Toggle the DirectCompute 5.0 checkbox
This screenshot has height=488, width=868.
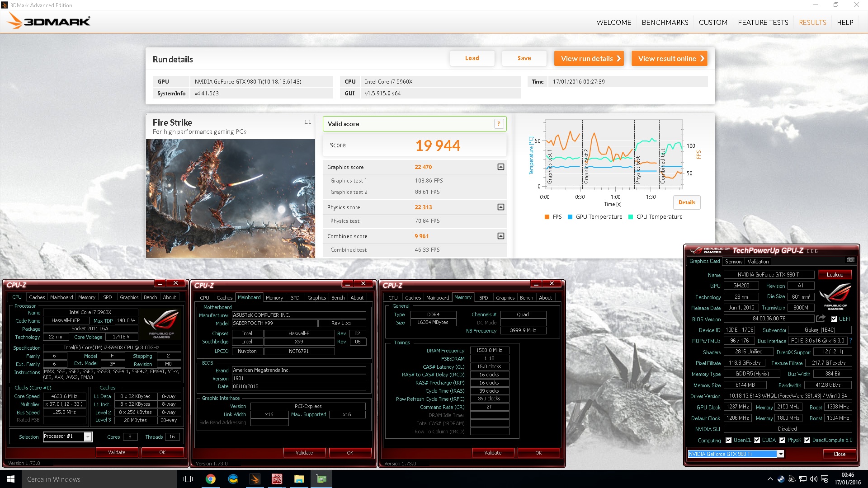807,440
